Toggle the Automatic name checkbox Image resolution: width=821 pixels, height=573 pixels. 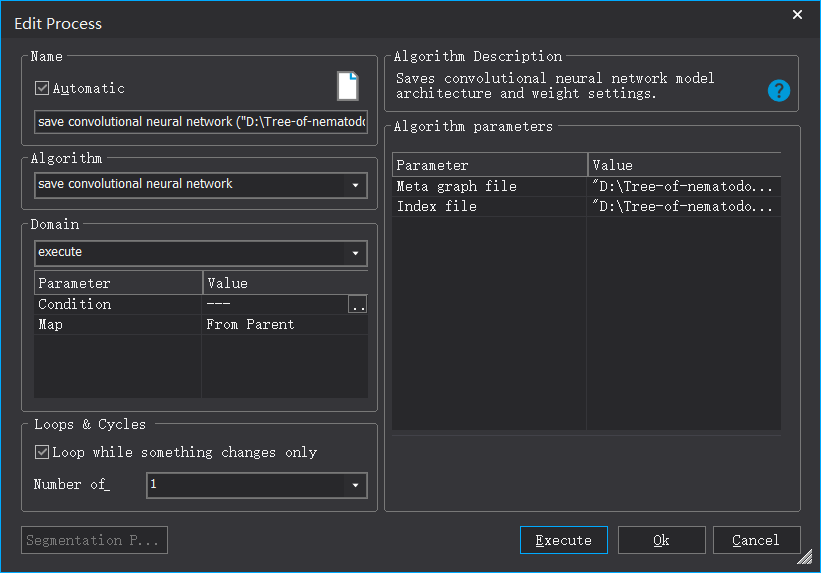42,88
